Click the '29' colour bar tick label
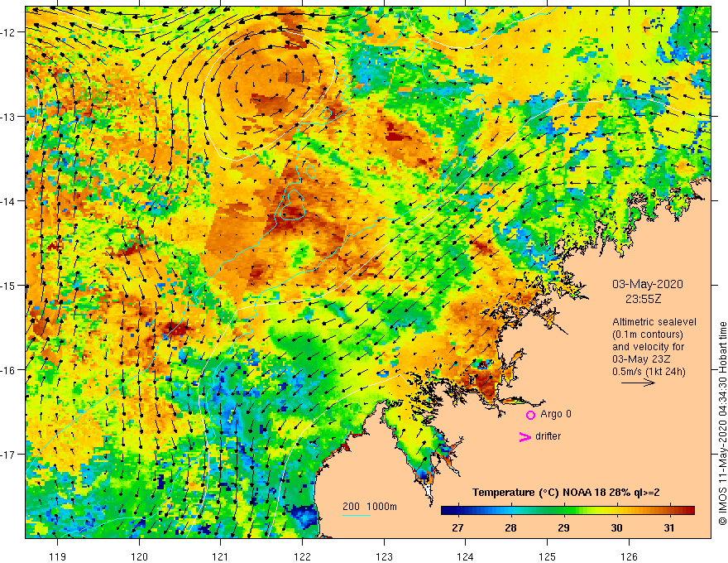The width and height of the screenshot is (728, 563). (x=563, y=527)
